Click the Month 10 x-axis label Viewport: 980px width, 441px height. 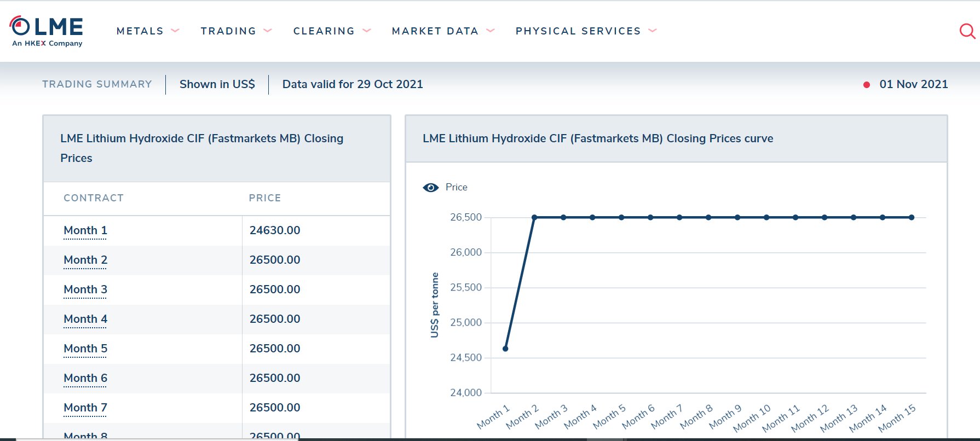pyautogui.click(x=752, y=417)
